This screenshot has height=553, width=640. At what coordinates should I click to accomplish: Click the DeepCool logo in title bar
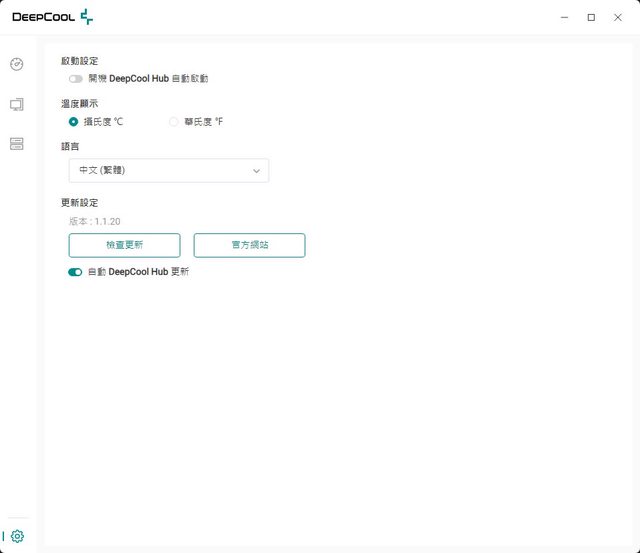(x=53, y=17)
